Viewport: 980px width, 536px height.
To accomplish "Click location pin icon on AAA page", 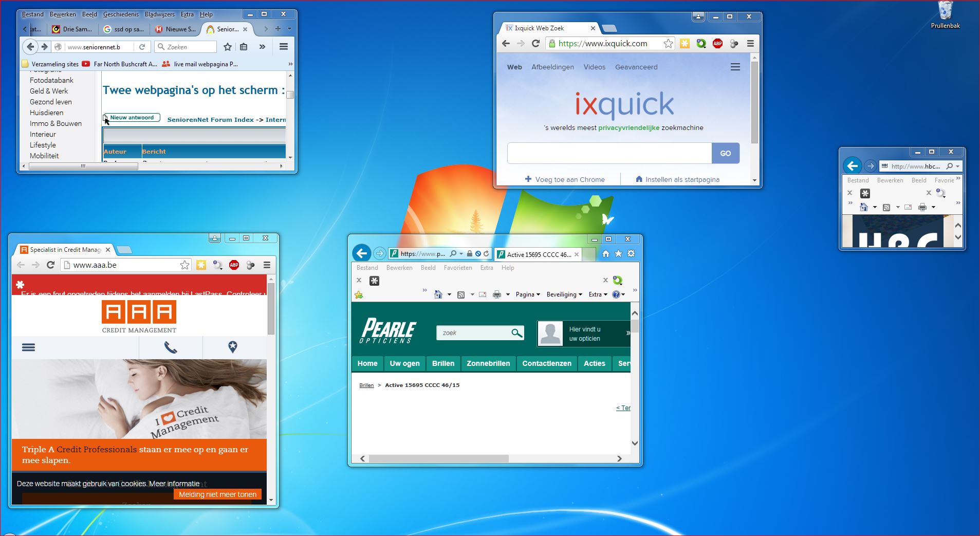I will pyautogui.click(x=233, y=347).
